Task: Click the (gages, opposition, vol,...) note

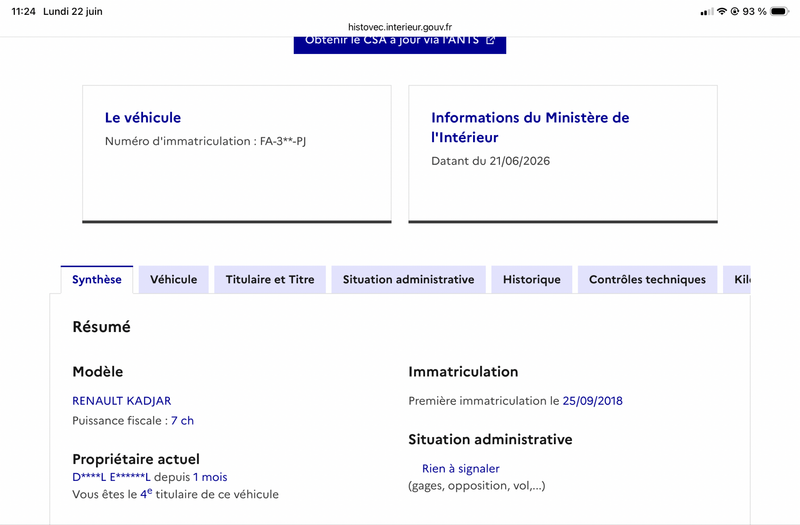Action: [477, 486]
